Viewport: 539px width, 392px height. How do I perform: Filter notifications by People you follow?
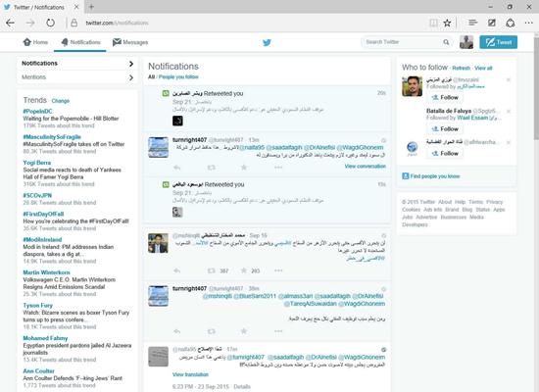click(178, 77)
